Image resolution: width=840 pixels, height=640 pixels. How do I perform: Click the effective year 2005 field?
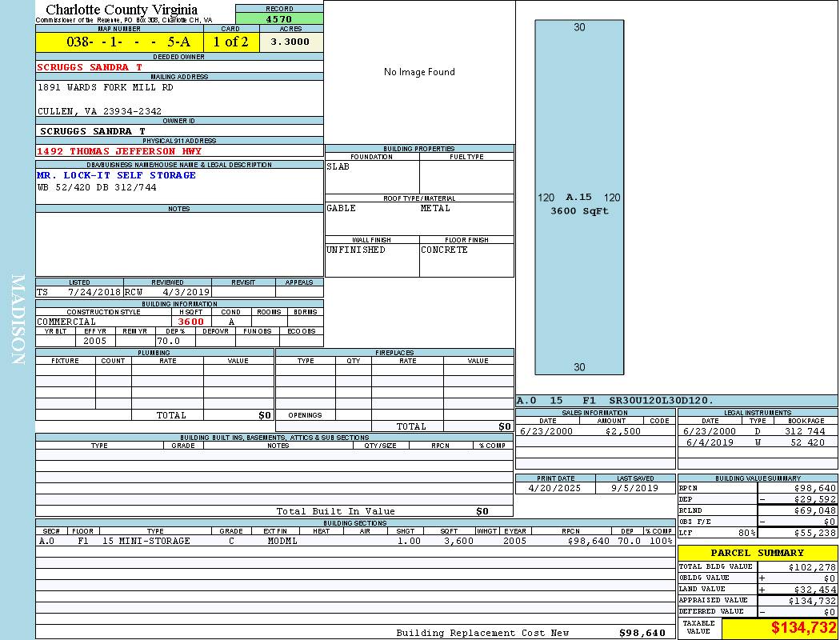pyautogui.click(x=94, y=341)
